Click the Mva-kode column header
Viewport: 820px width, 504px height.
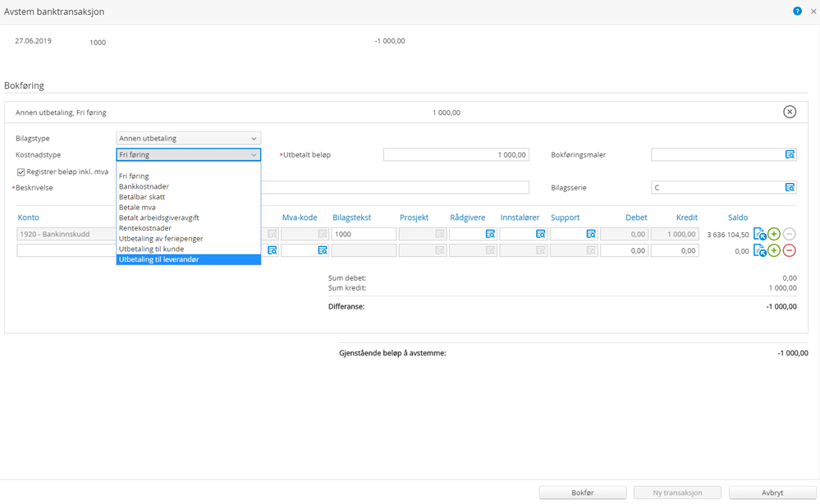(x=300, y=218)
